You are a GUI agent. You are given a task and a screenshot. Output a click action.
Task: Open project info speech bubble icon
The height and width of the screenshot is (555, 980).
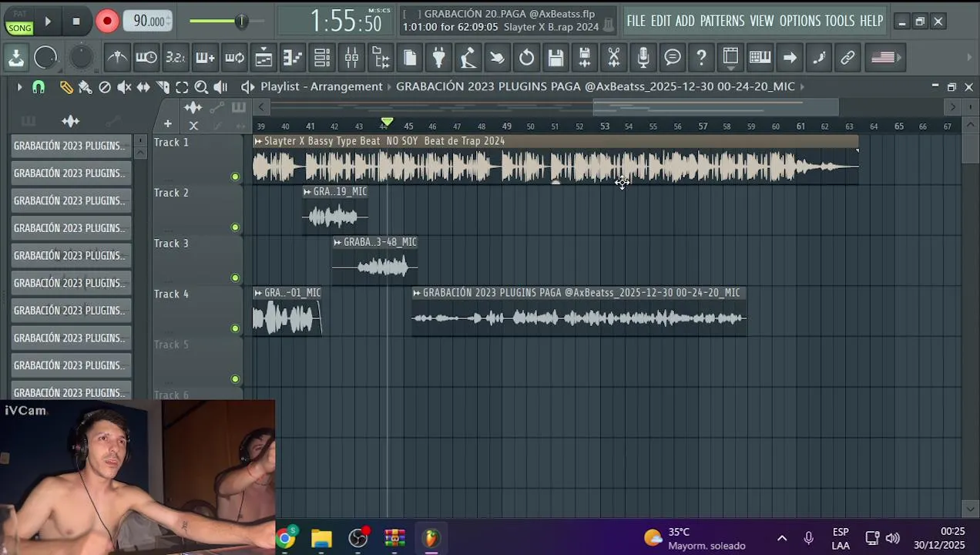pyautogui.click(x=673, y=57)
